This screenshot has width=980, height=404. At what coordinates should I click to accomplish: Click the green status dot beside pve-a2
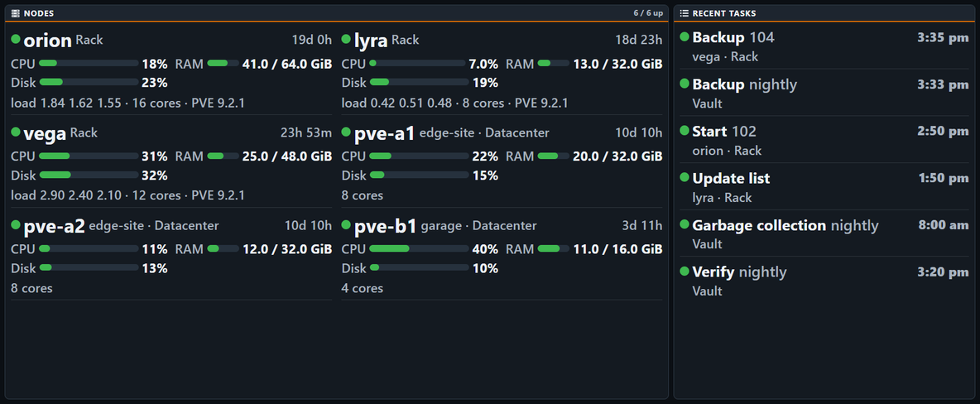(16, 224)
